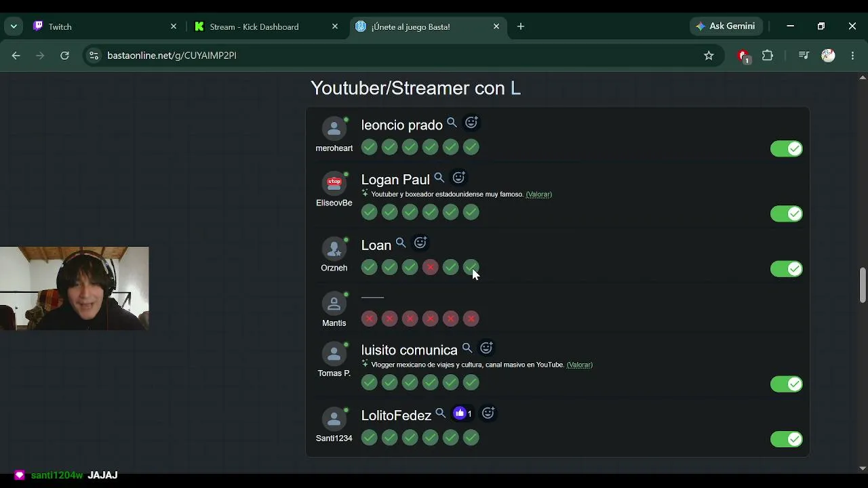Click Santi1234's player avatar
Screen dimensions: 868x488
334,419
